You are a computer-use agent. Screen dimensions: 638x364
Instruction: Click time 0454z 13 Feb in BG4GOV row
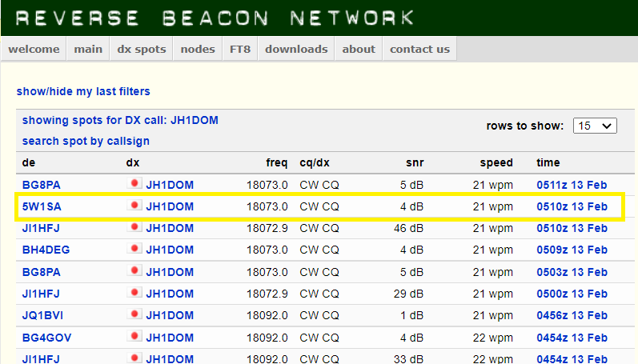(x=572, y=338)
